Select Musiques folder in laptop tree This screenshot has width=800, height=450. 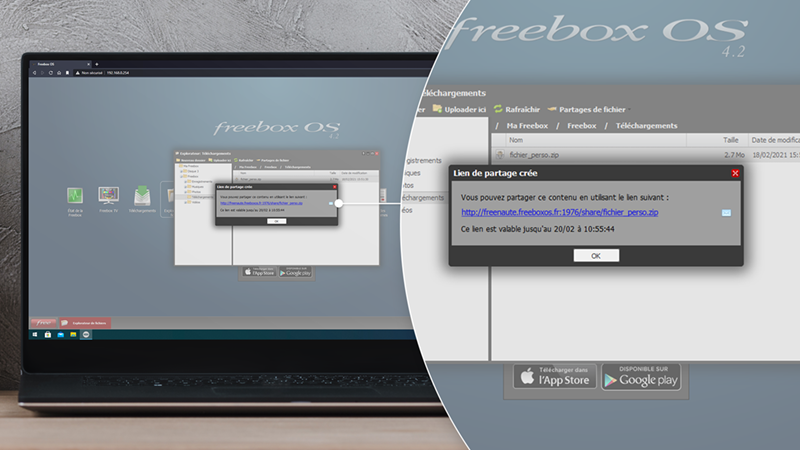point(196,187)
